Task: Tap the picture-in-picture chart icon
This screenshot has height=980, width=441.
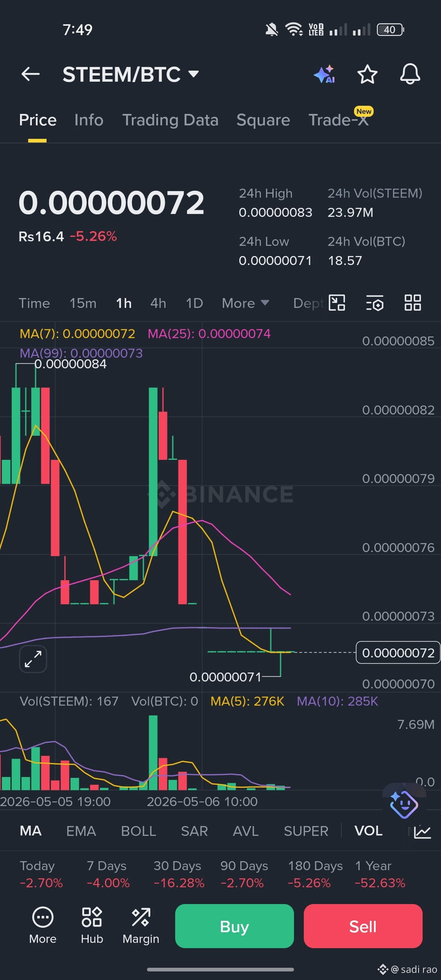Action: [x=337, y=303]
